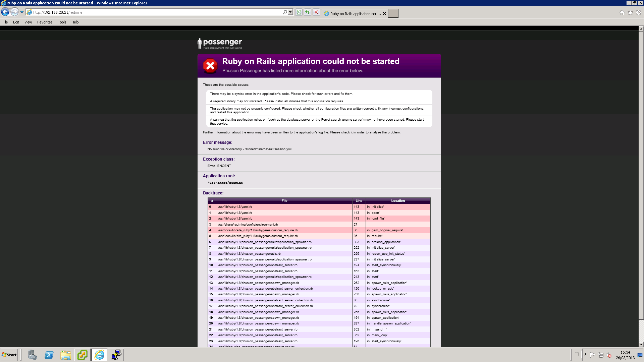644x362 pixels.
Task: Click the 'File' column header in backtrace
Action: click(284, 201)
